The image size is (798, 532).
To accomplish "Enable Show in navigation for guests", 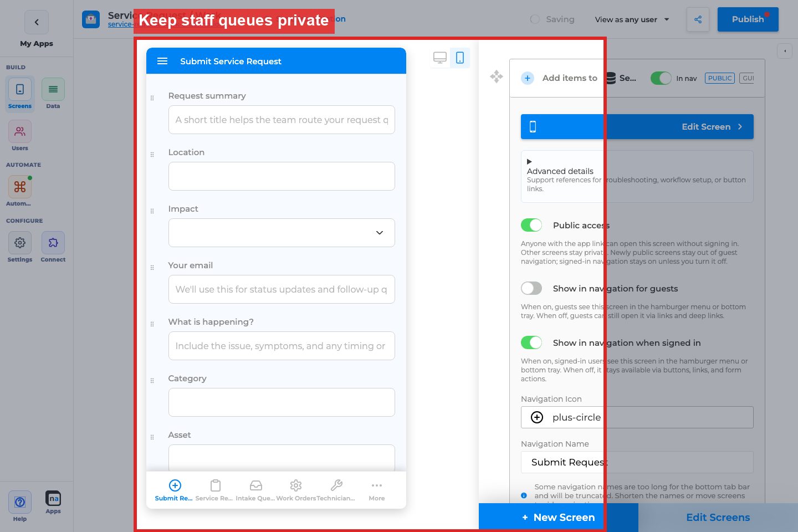I will click(x=531, y=288).
